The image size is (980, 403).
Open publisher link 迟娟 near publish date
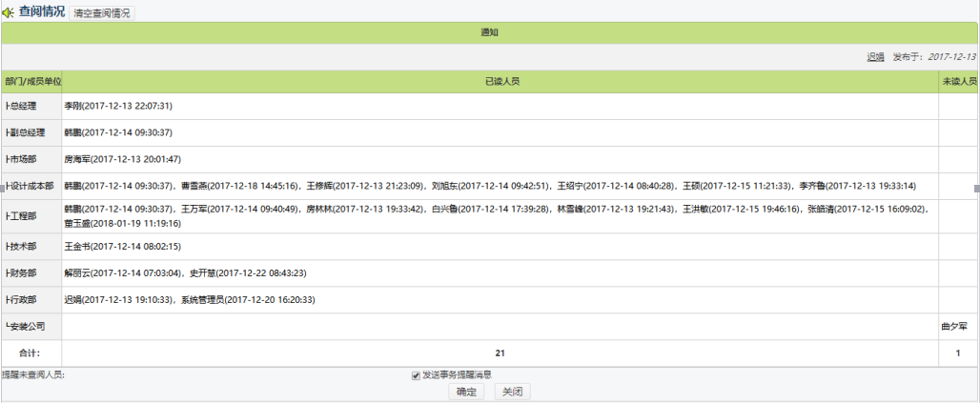point(875,57)
